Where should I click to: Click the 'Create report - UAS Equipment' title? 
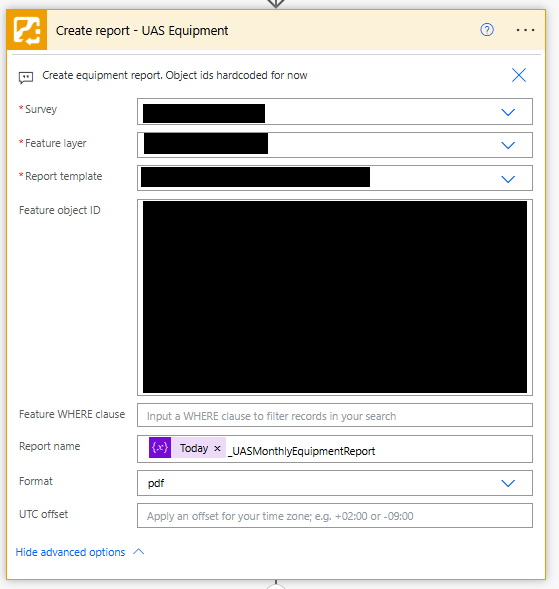pos(142,30)
